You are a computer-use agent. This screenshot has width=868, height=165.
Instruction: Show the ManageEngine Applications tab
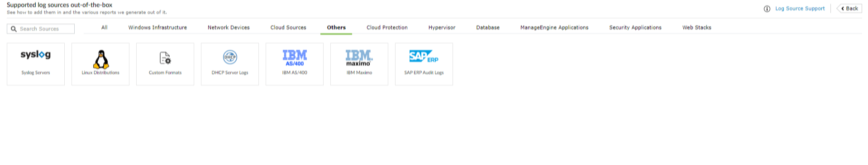tap(554, 28)
